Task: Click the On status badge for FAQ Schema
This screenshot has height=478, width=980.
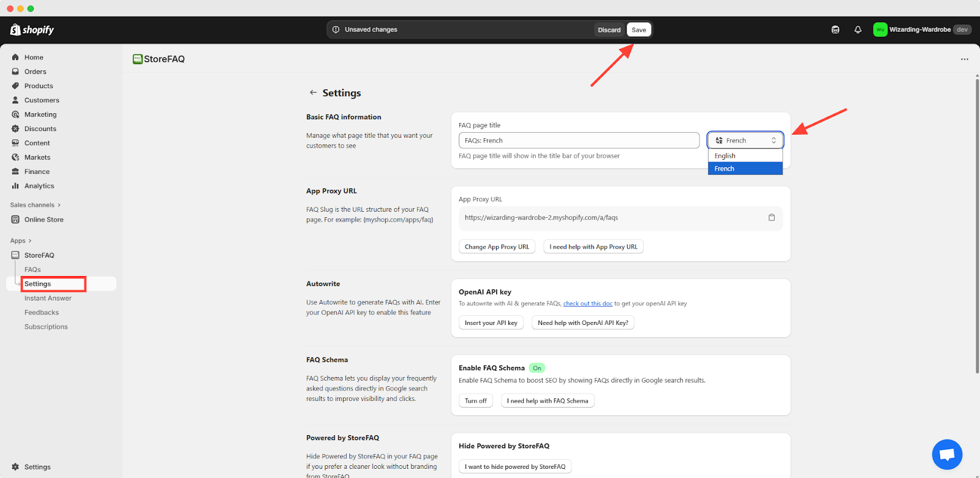Action: 537,368
